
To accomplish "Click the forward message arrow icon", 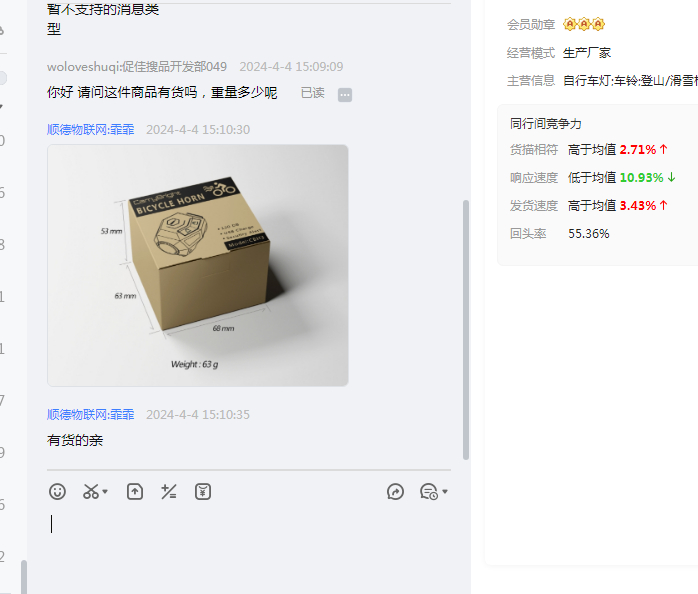I will tap(395, 492).
